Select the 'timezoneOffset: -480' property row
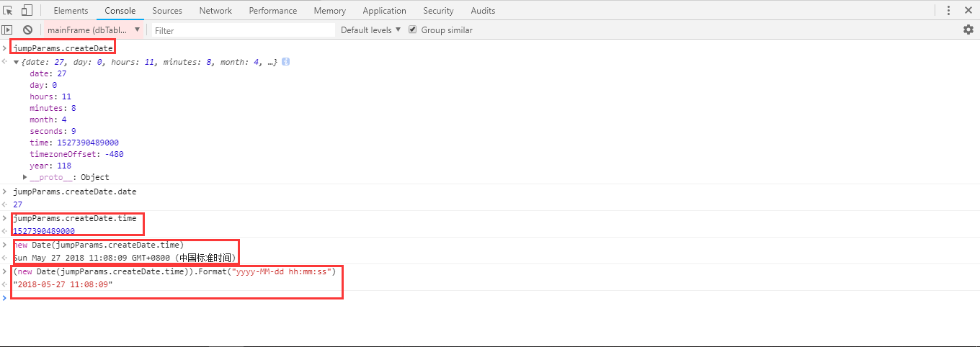Screen dimensions: 980x347 (76, 154)
